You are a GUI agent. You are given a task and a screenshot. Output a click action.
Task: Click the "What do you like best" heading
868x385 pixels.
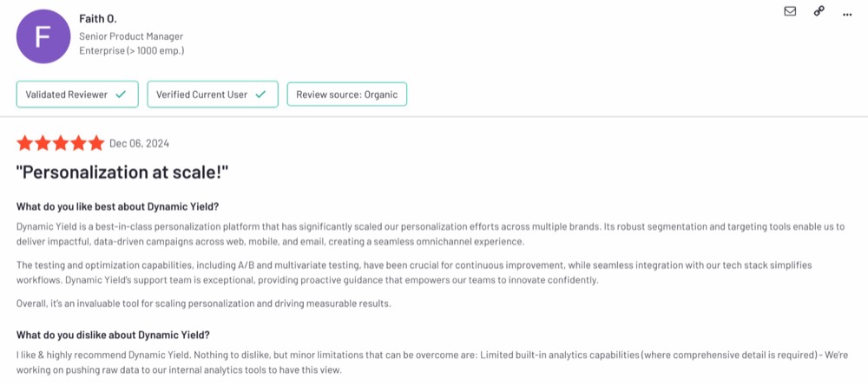pos(117,207)
